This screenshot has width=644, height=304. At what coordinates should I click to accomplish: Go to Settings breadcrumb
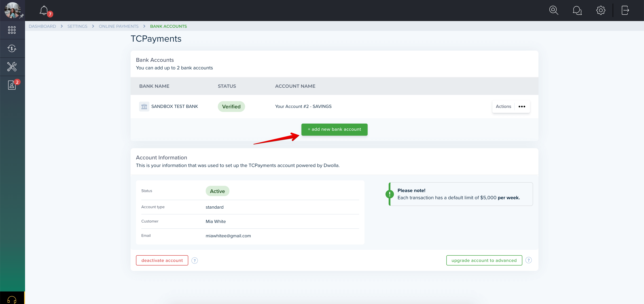pyautogui.click(x=77, y=26)
